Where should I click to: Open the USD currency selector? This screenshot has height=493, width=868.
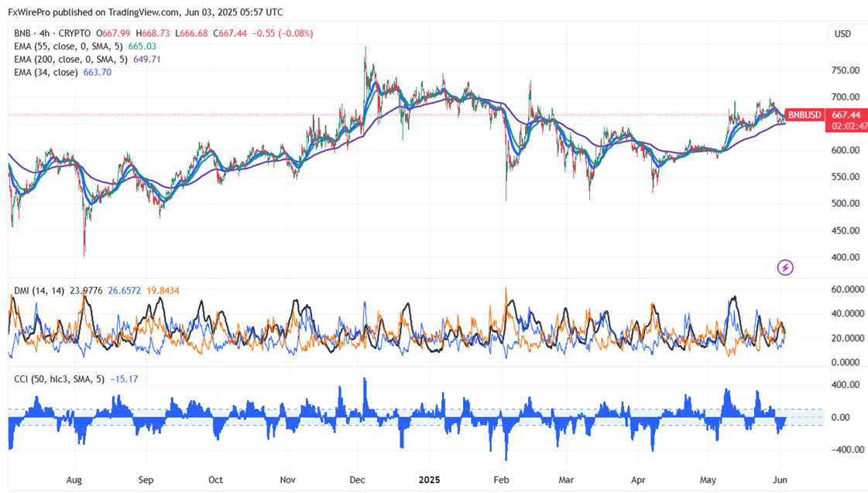[x=842, y=34]
